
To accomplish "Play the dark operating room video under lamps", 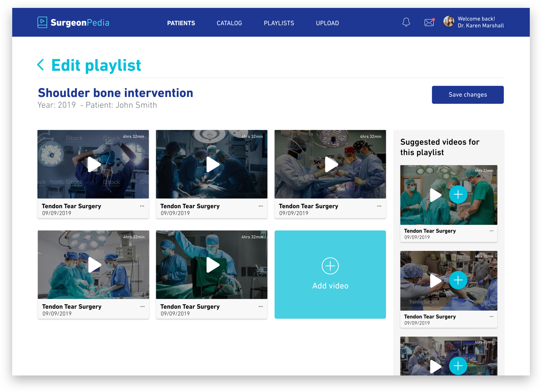I will click(213, 164).
